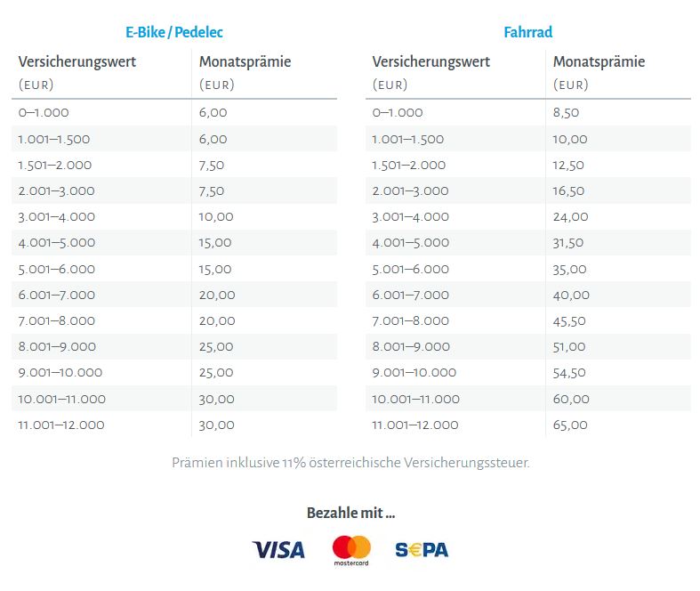Click the Versicherungssteuer tax note text
This screenshot has width=700, height=591.
pyautogui.click(x=350, y=463)
